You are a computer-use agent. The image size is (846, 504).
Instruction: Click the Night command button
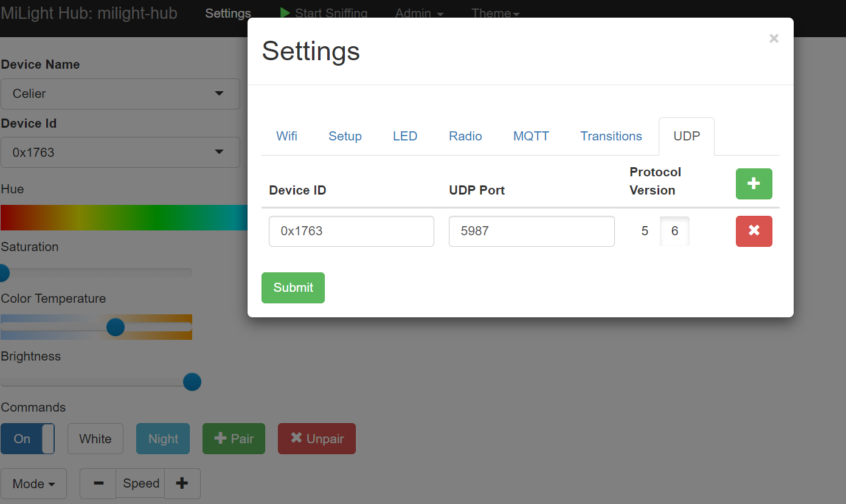point(163,439)
